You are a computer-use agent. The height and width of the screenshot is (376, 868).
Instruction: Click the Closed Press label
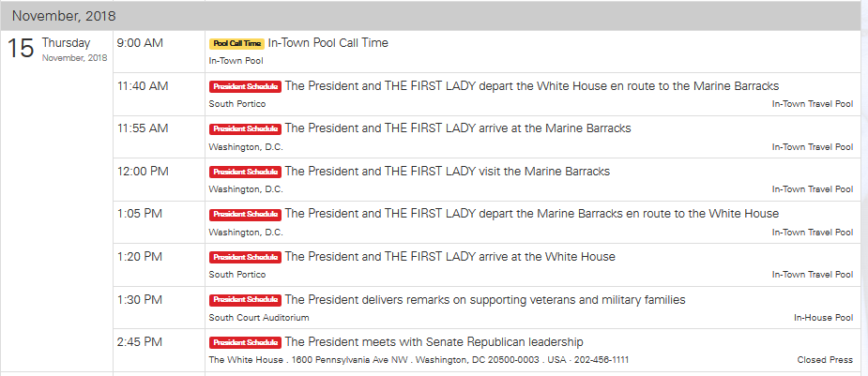[x=825, y=360]
